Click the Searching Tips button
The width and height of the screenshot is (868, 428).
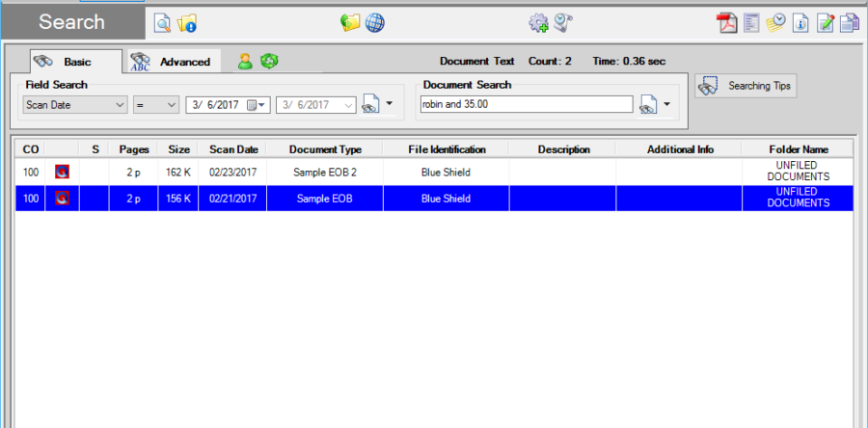click(x=746, y=86)
